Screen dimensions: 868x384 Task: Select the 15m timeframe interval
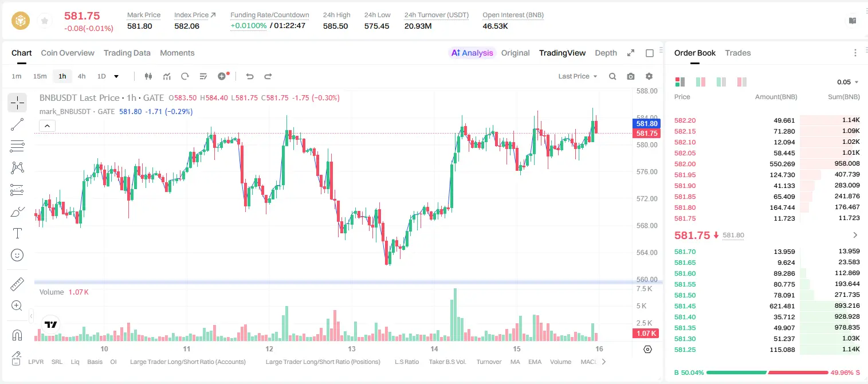[x=40, y=76]
